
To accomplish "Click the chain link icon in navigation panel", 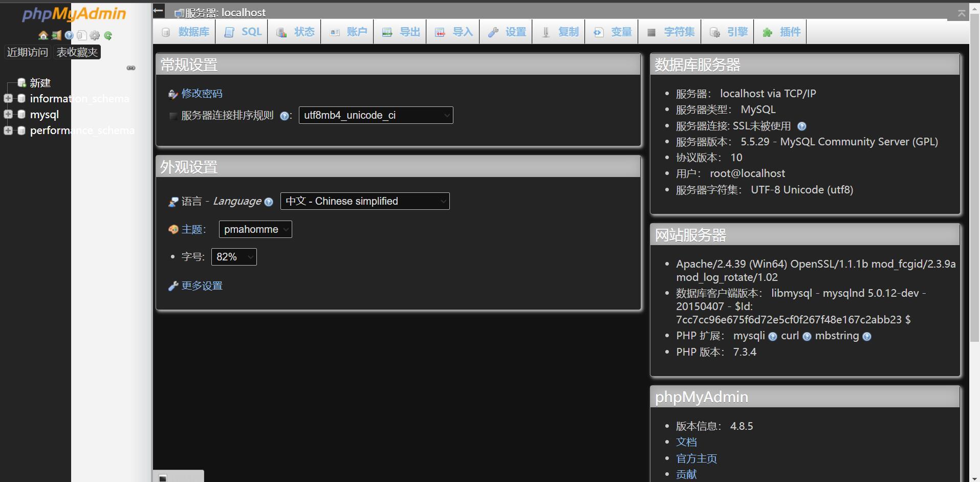I will (131, 68).
